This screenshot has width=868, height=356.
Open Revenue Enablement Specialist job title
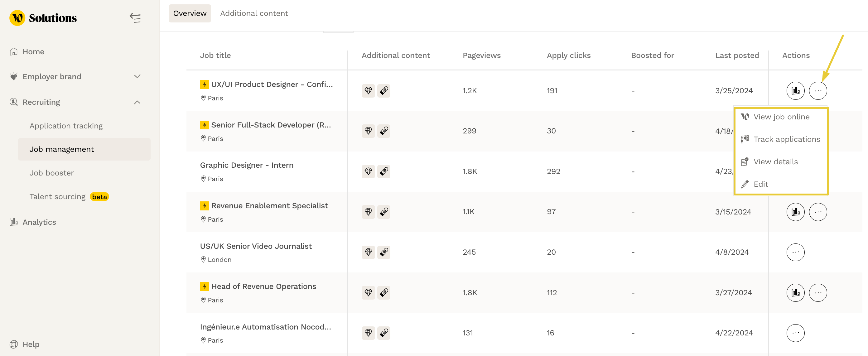coord(269,206)
